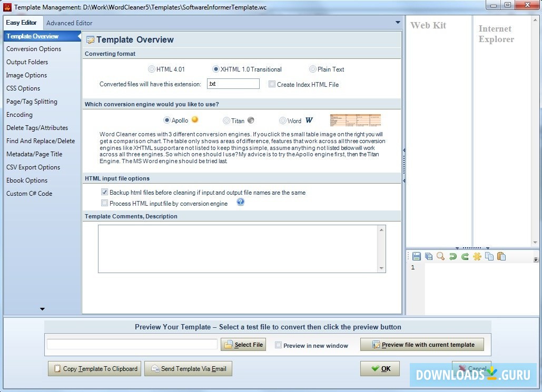Click the Word Cleaner app icon in title bar
The height and width of the screenshot is (392, 542).
click(x=7, y=7)
